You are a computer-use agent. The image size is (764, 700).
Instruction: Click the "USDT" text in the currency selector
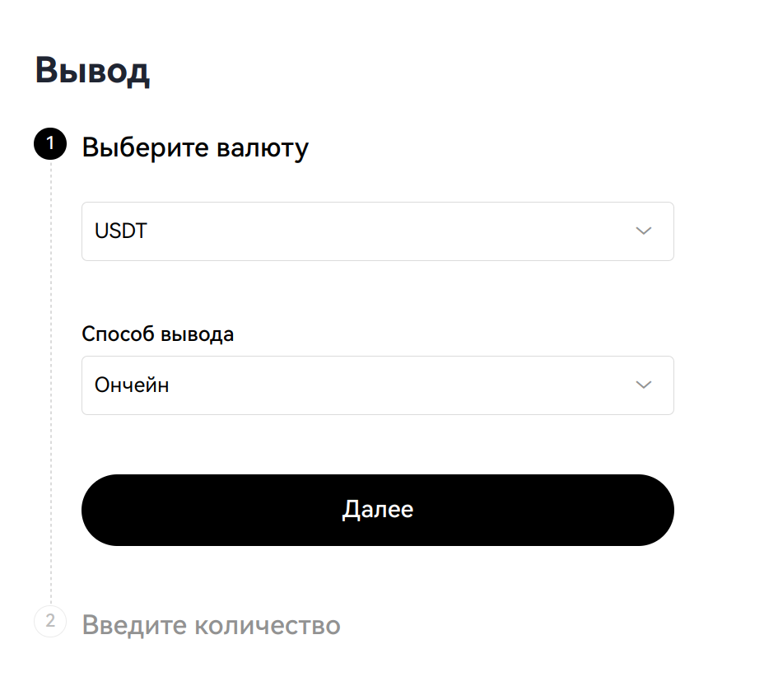coord(121,231)
